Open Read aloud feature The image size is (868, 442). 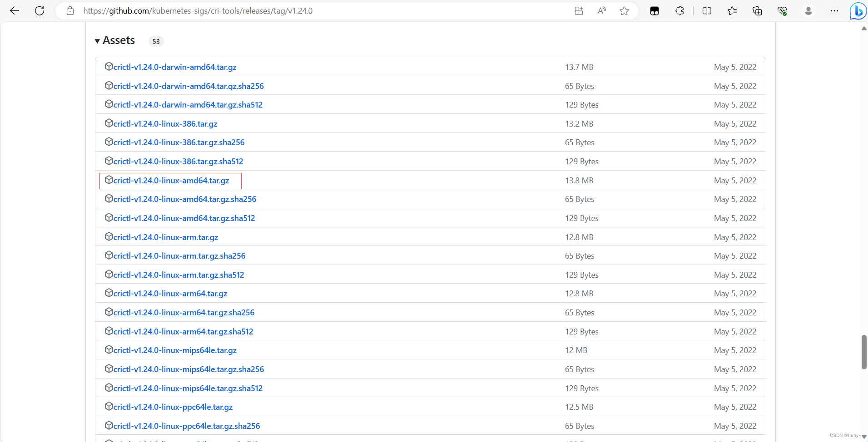tap(601, 11)
